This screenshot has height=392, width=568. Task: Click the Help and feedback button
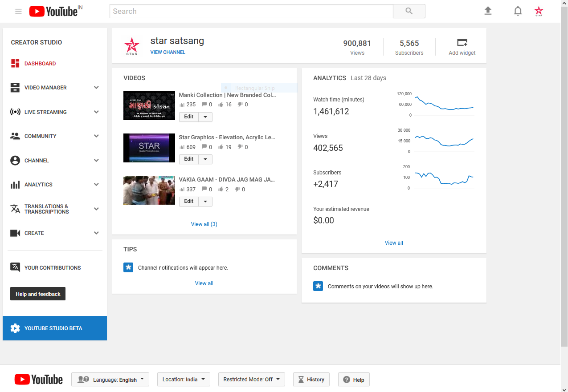point(38,294)
